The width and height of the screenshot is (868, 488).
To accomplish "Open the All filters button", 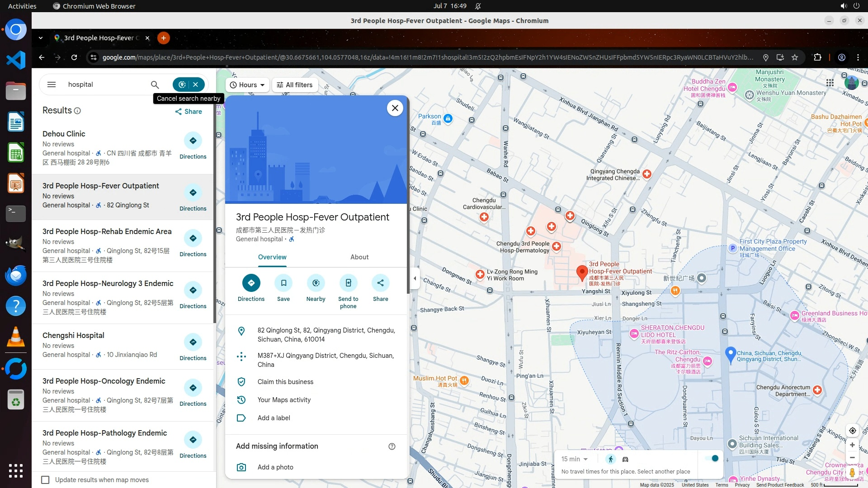I will coord(295,85).
